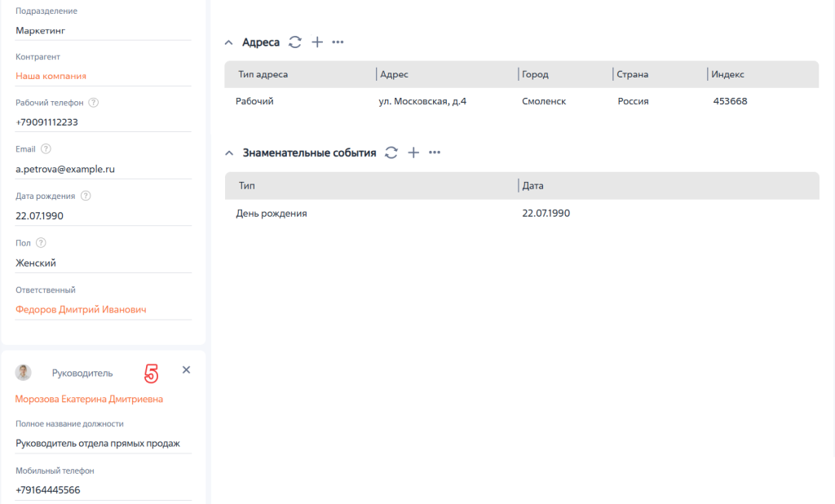The height and width of the screenshot is (504, 835).
Task: Show the help hint for Пол field
Action: 41,242
